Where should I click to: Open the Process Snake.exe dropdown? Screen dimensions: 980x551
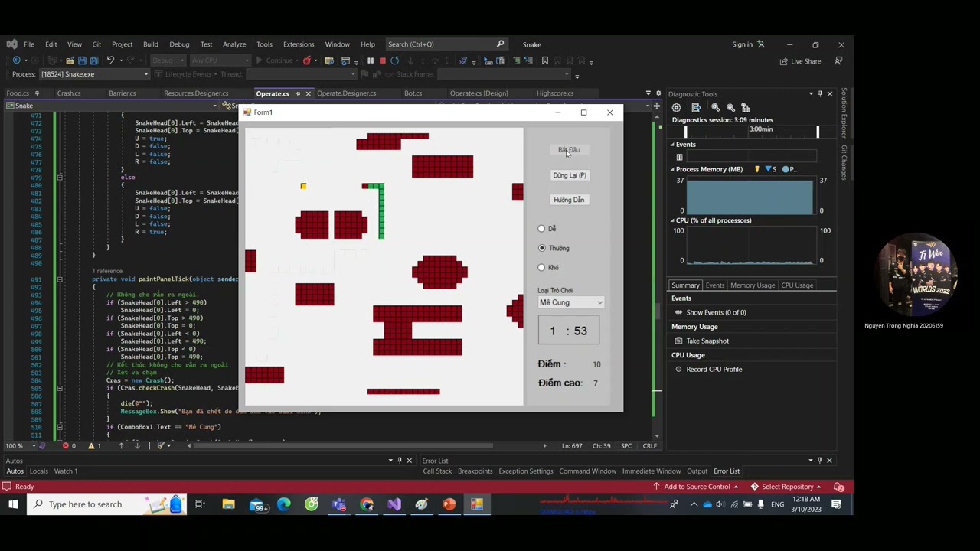click(x=145, y=74)
